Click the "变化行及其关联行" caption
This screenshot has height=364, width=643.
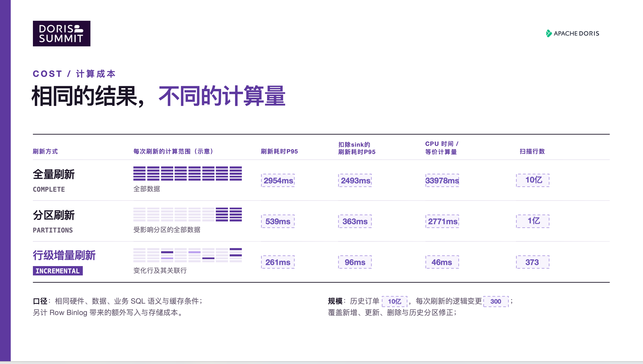(160, 270)
